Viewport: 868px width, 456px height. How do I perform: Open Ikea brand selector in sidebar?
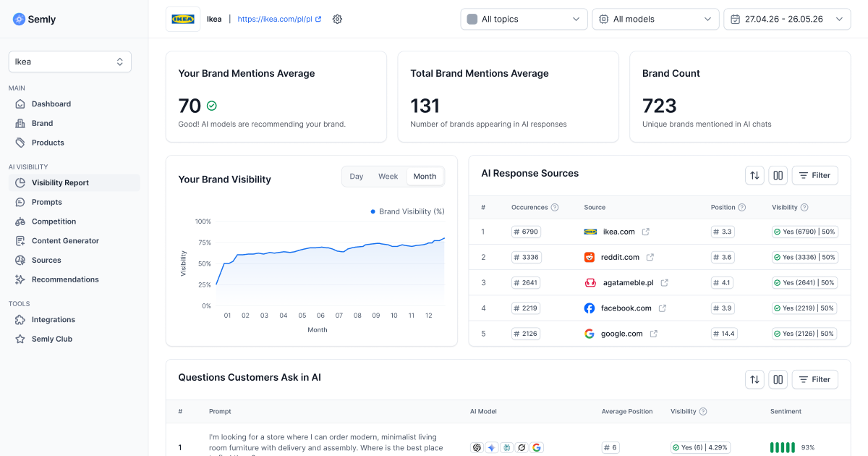point(70,62)
